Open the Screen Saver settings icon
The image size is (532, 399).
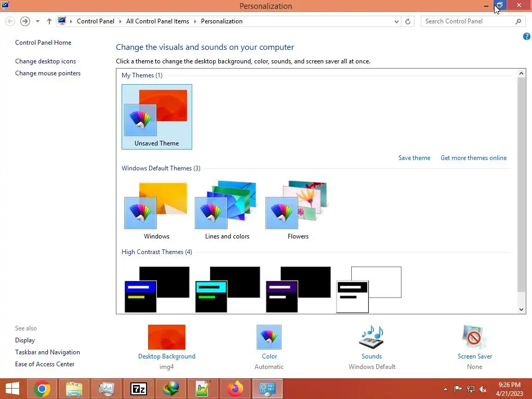pyautogui.click(x=474, y=337)
